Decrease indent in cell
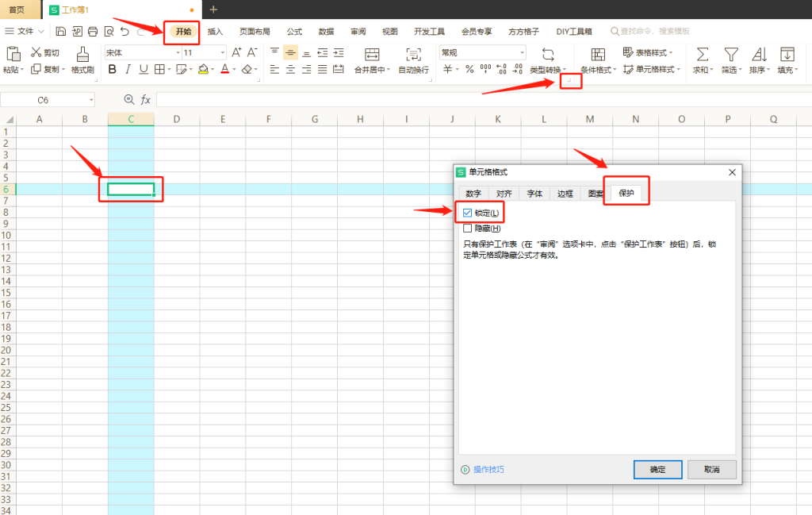 tap(323, 52)
